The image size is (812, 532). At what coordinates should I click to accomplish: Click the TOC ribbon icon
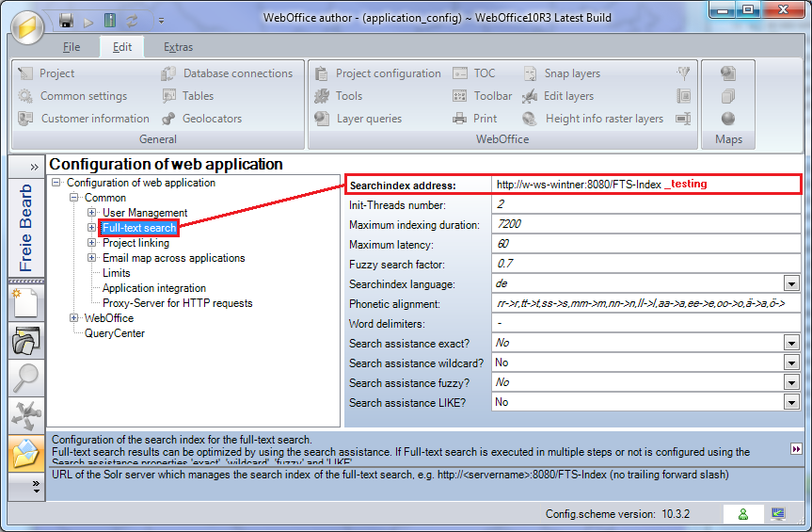pos(460,73)
